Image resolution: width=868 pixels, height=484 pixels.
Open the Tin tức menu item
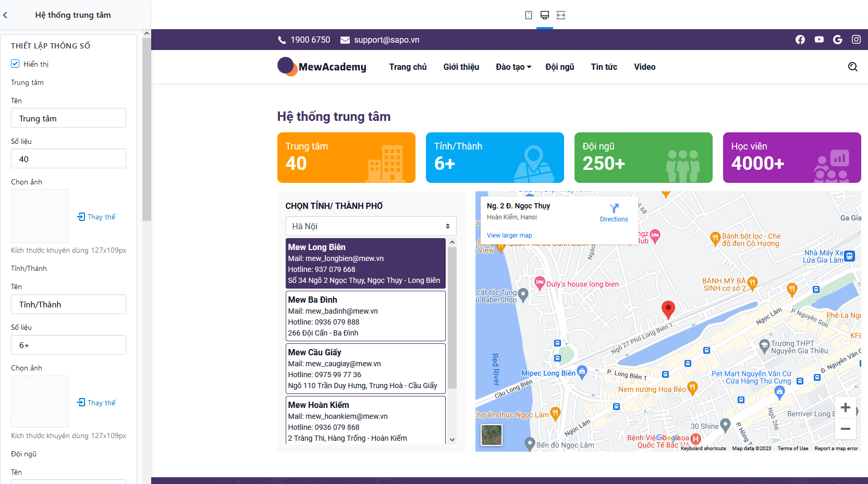coord(604,67)
